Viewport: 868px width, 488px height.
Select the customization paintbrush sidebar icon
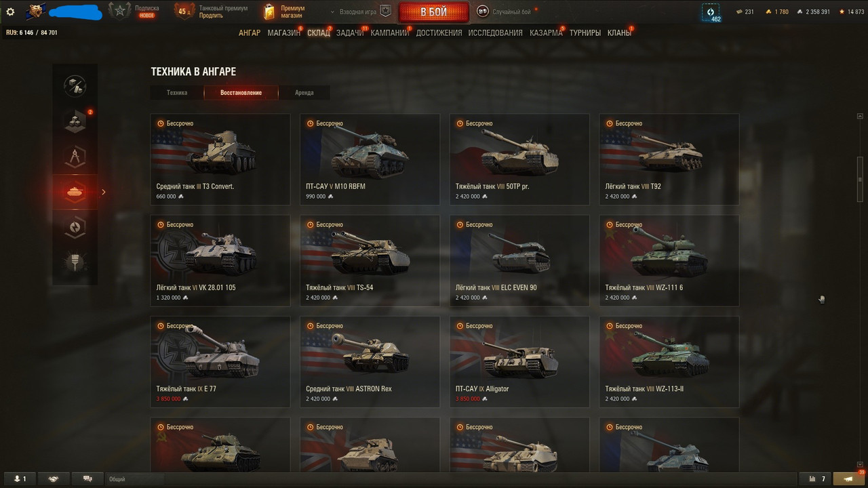pyautogui.click(x=75, y=262)
